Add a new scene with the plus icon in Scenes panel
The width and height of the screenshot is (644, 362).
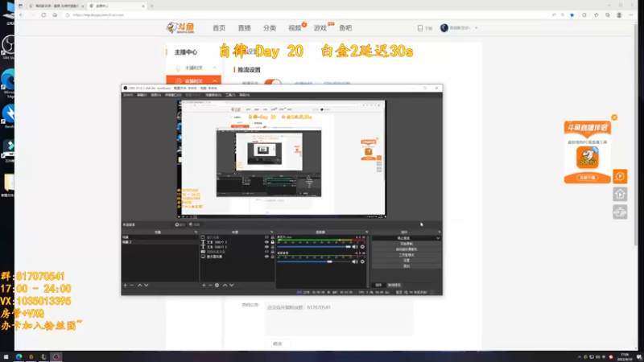click(126, 285)
